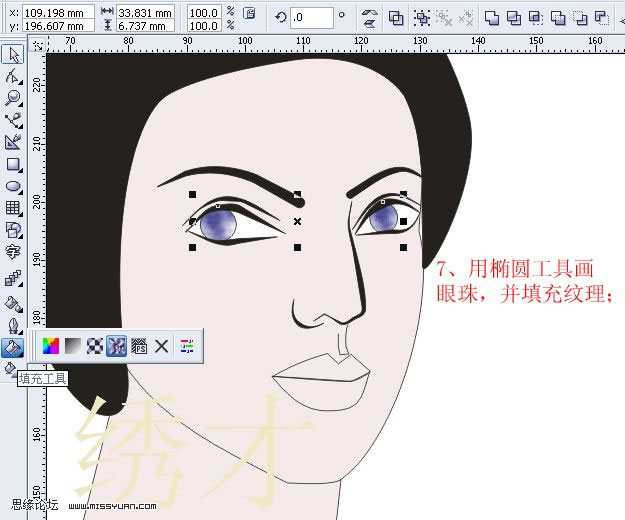Pick the Ellipse tool
Image resolution: width=625 pixels, height=520 pixels.
tap(13, 186)
